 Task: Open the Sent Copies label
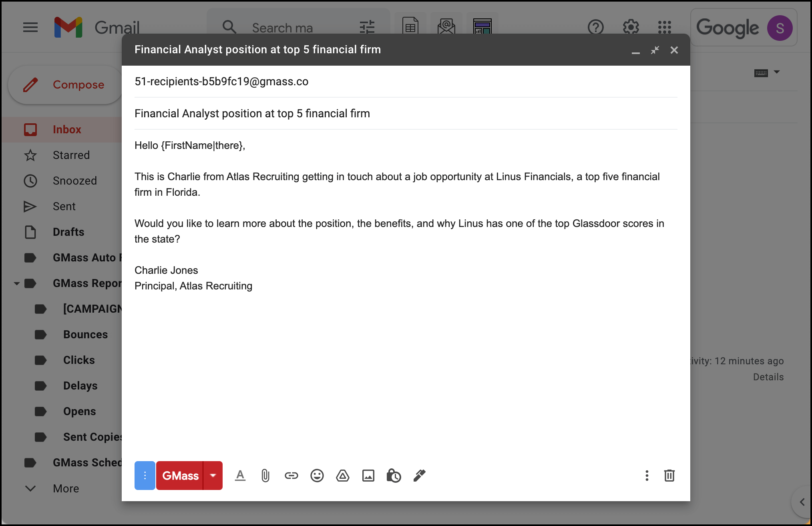click(x=62, y=437)
